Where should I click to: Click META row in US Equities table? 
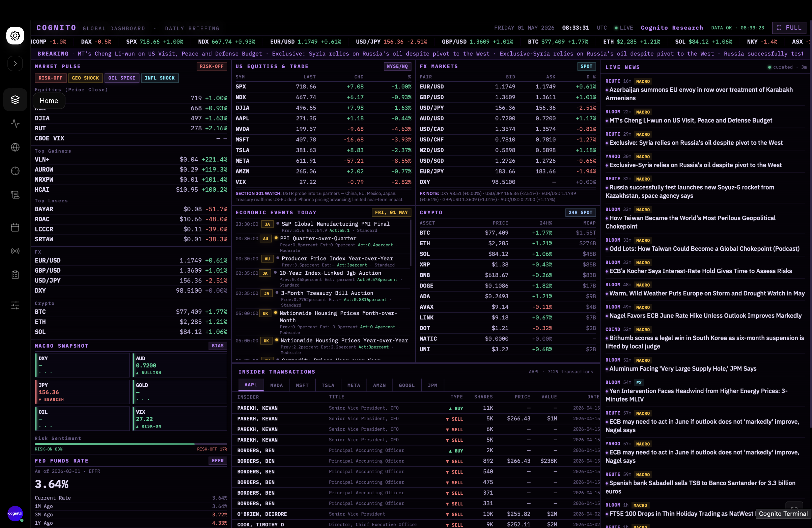[323, 161]
